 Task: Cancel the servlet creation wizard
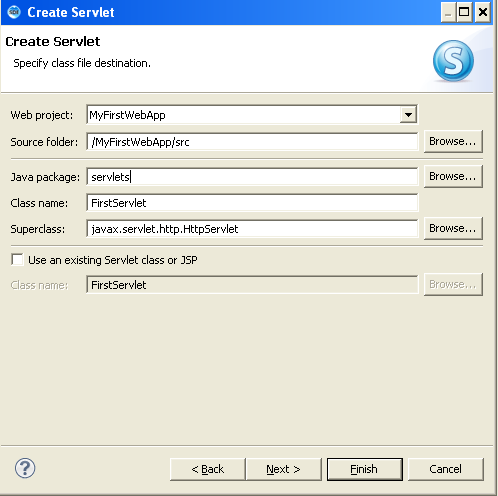click(x=446, y=469)
